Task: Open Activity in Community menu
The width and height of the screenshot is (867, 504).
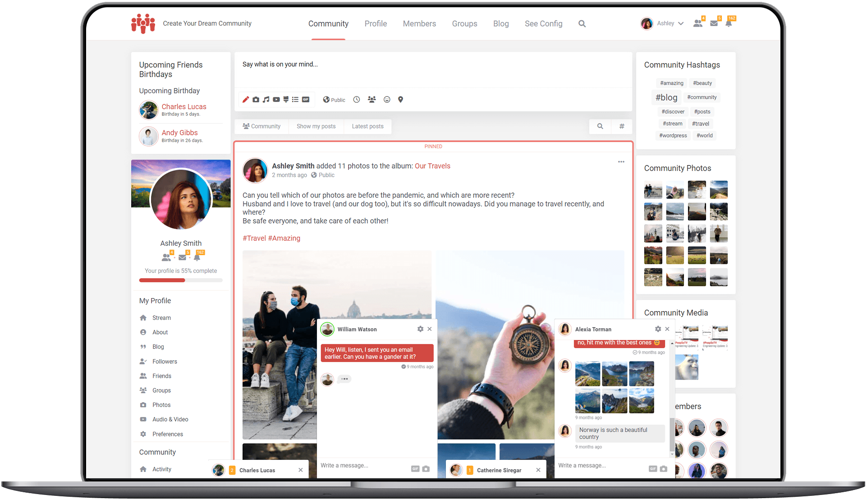Action: click(162, 470)
